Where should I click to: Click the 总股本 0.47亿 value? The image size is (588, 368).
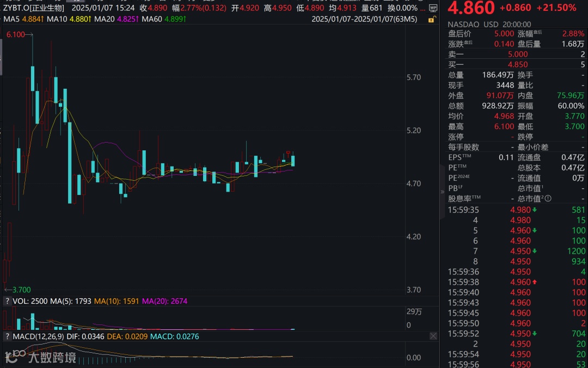pos(573,168)
